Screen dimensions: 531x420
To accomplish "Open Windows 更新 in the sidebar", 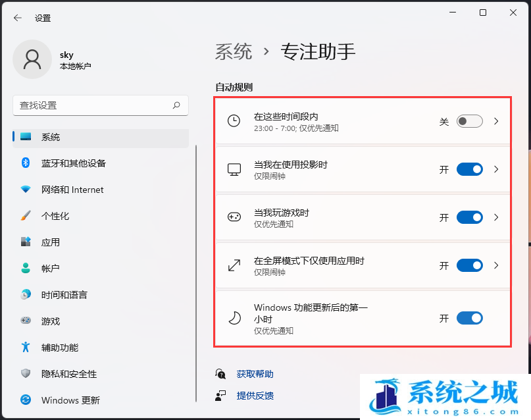I will 101,400.
